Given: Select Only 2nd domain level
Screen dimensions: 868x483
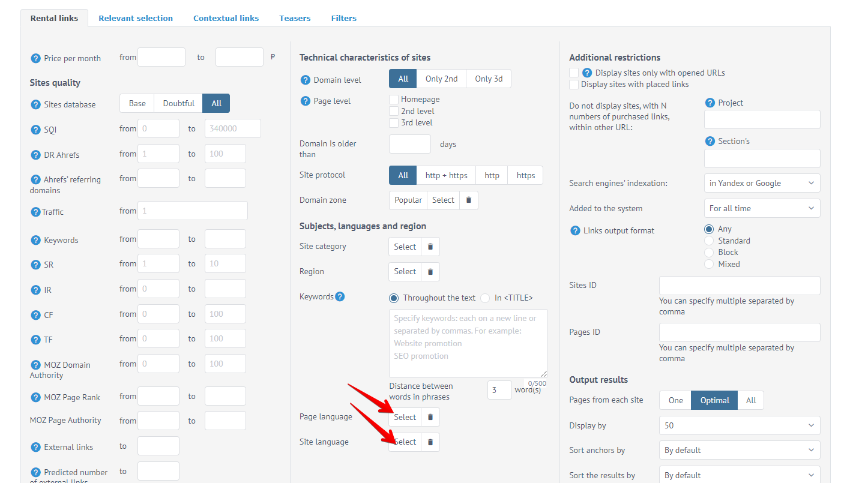Looking at the screenshot, I should pos(442,79).
